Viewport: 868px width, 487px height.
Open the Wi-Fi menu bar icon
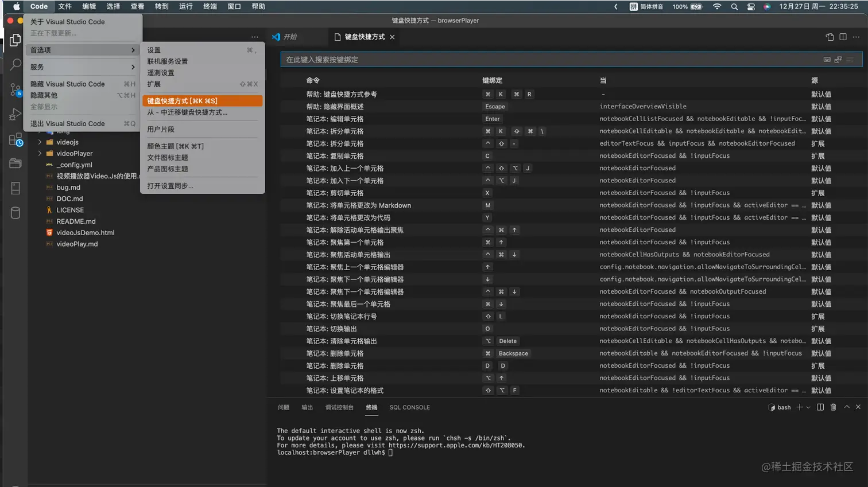coord(717,7)
